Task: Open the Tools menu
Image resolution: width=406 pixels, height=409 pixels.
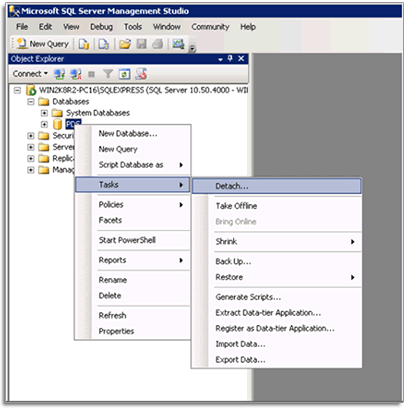Action: (x=133, y=27)
